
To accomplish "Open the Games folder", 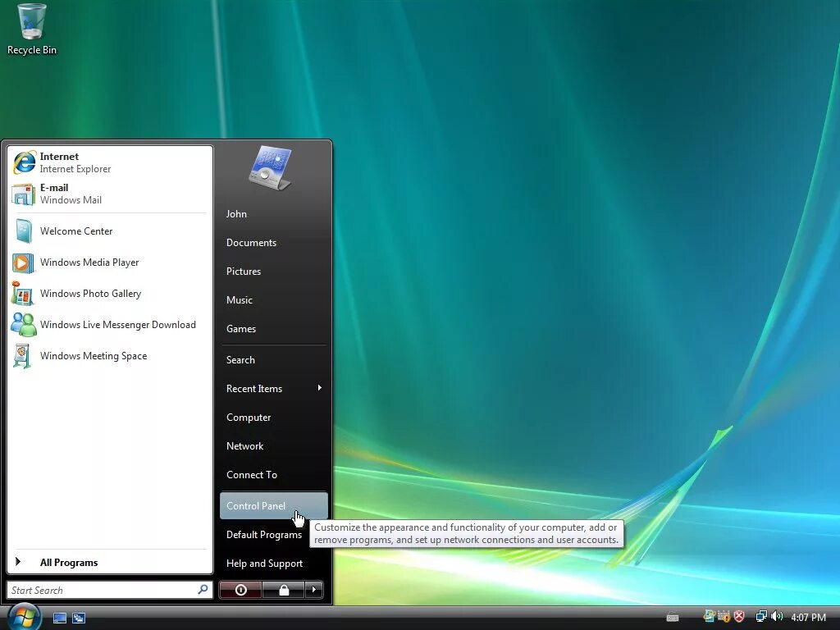I will coord(273,329).
